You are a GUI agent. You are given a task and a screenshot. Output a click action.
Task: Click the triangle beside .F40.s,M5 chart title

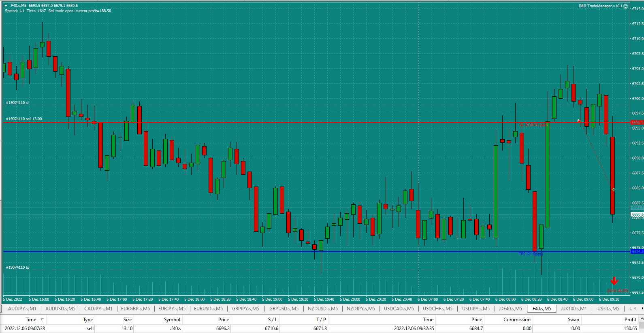[x=6, y=6]
